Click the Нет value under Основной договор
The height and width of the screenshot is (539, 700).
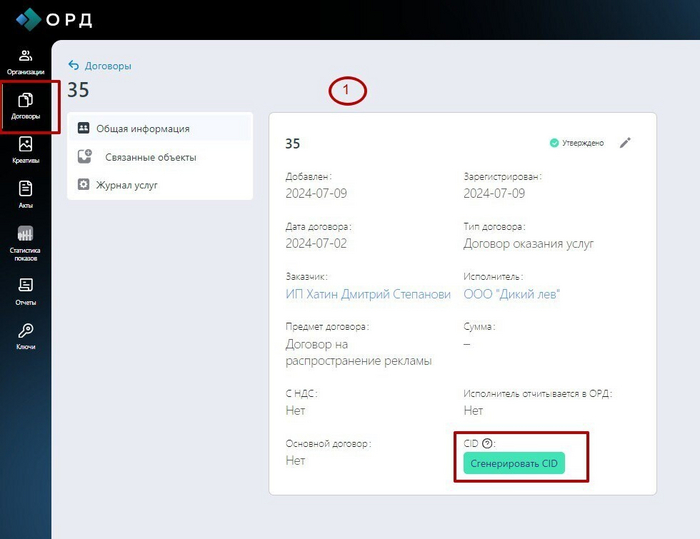295,460
